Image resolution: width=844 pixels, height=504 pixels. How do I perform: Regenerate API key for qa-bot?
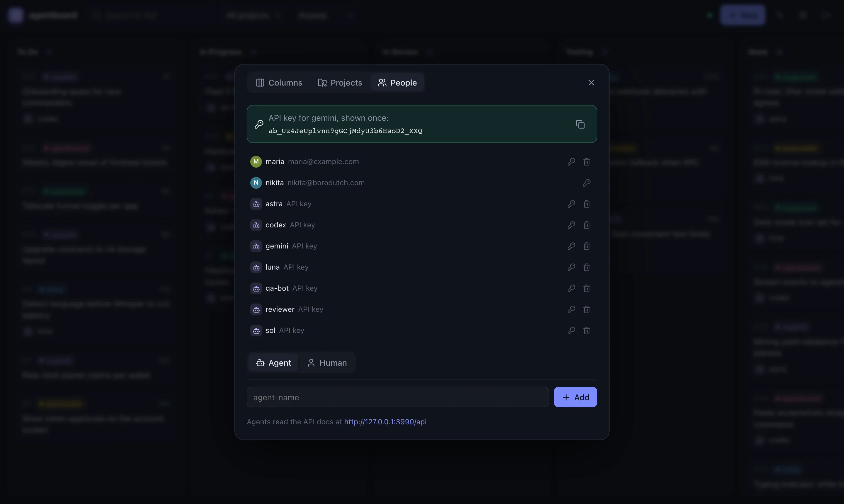coord(571,288)
